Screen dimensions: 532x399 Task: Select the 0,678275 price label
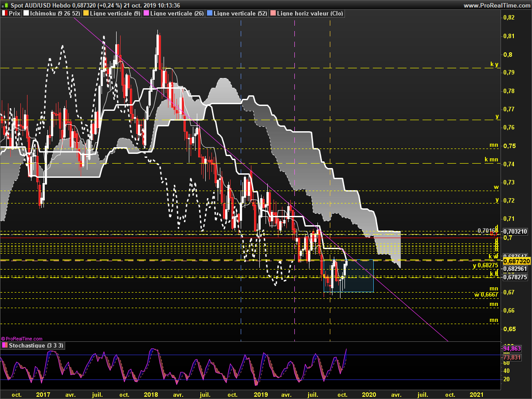point(515,278)
